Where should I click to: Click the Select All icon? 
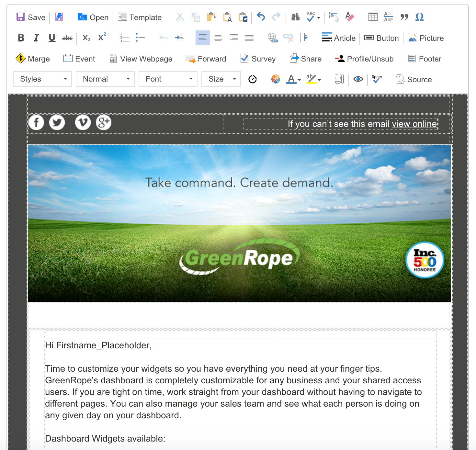pyautogui.click(x=334, y=17)
